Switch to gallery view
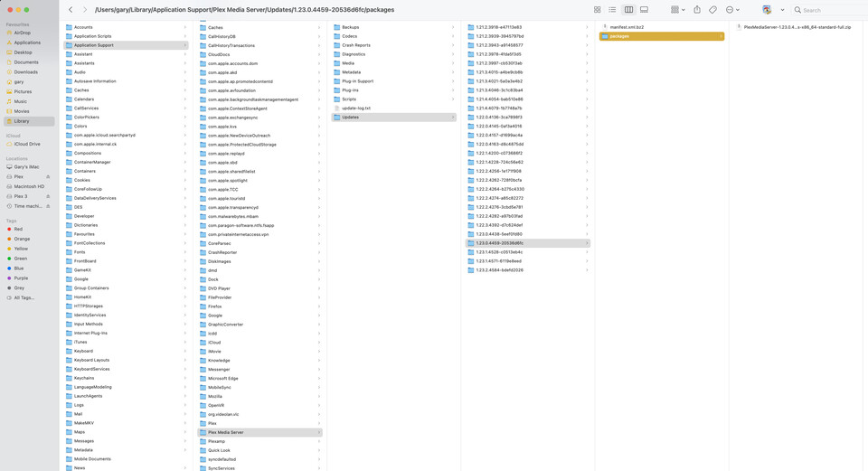868x471 pixels. [x=645, y=9]
